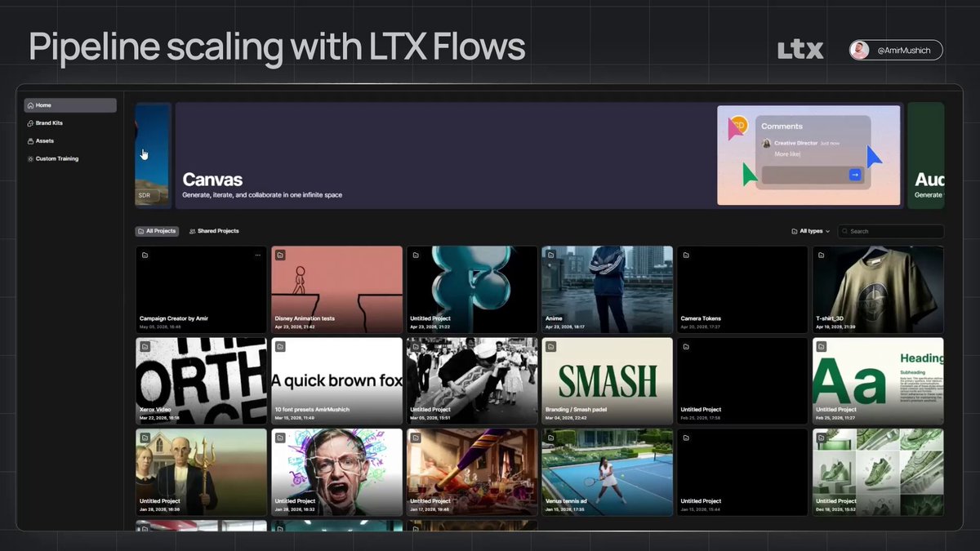Click the LTX logo at the top
Image resolution: width=980 pixels, height=551 pixels.
(800, 51)
